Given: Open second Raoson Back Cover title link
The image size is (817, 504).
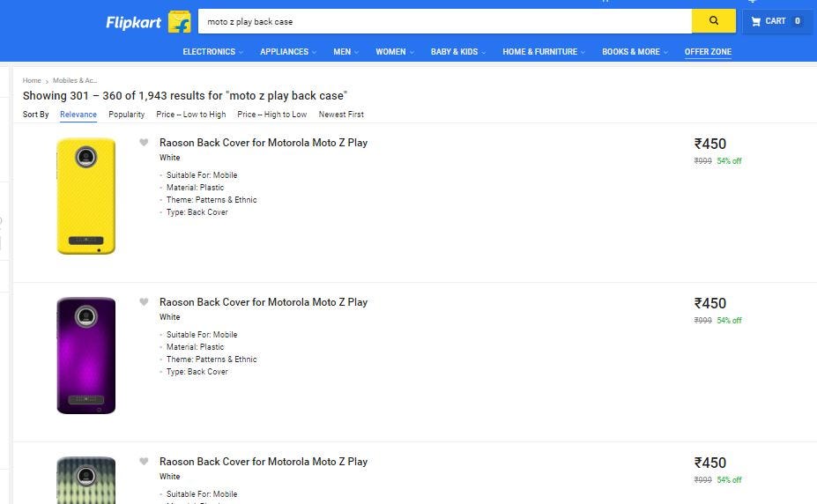Looking at the screenshot, I should pyautogui.click(x=264, y=302).
